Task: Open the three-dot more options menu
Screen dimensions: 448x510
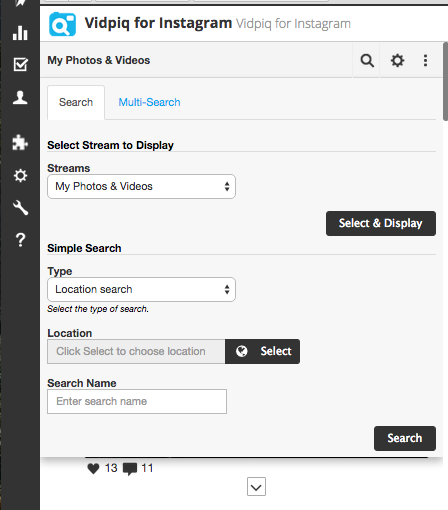Action: coord(425,61)
